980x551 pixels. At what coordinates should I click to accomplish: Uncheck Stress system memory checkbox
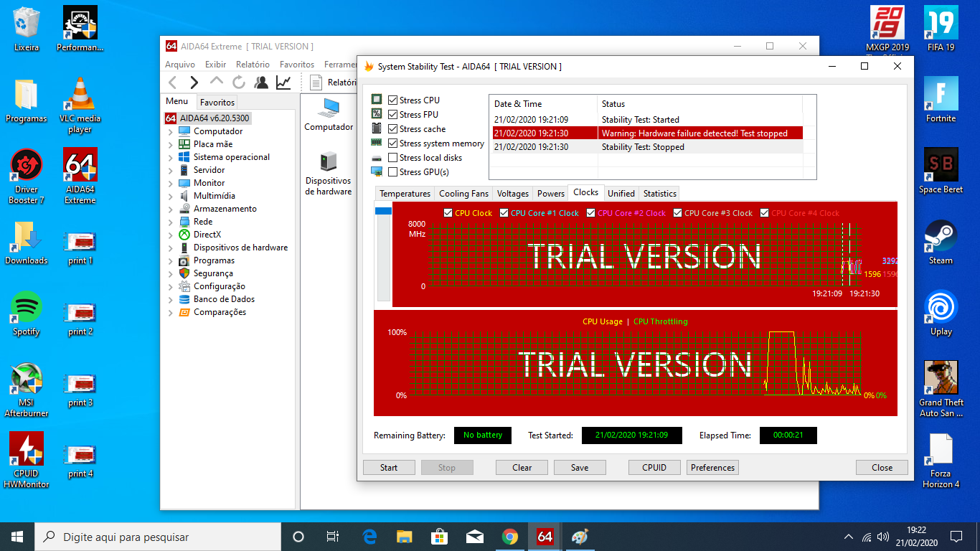coord(392,143)
